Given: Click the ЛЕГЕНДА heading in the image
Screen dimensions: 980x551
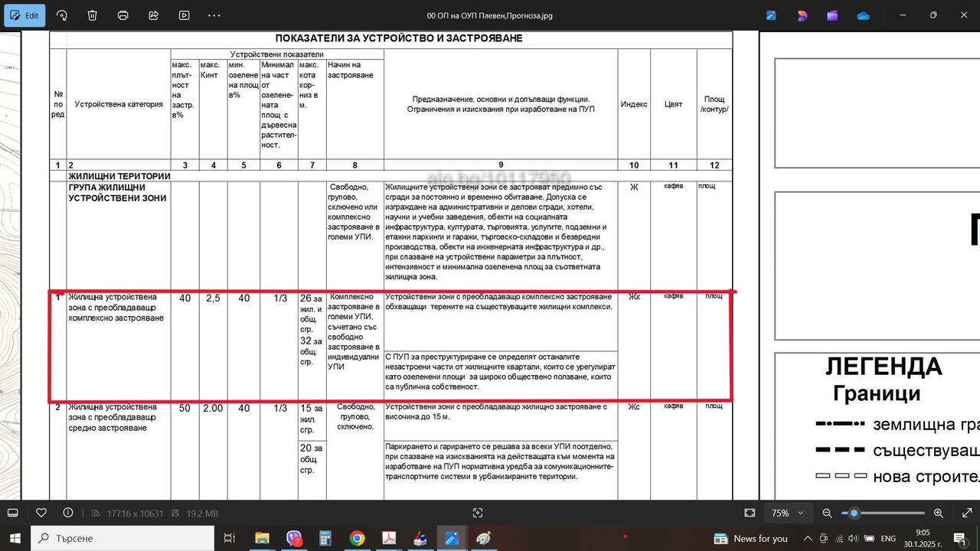Looking at the screenshot, I should [884, 367].
